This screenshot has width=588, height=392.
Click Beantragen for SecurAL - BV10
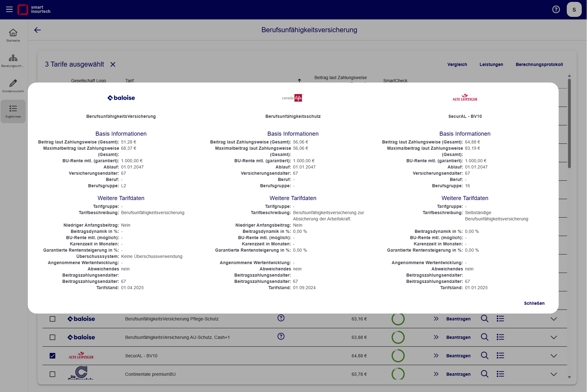coord(458,356)
